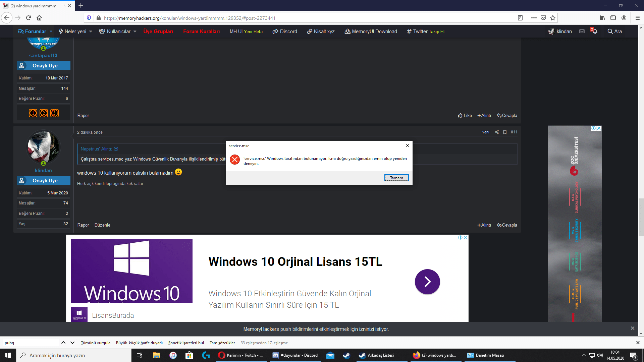Viewport: 644px width, 362px height.
Task: Bookmark this page with the star icon
Action: click(x=553, y=18)
